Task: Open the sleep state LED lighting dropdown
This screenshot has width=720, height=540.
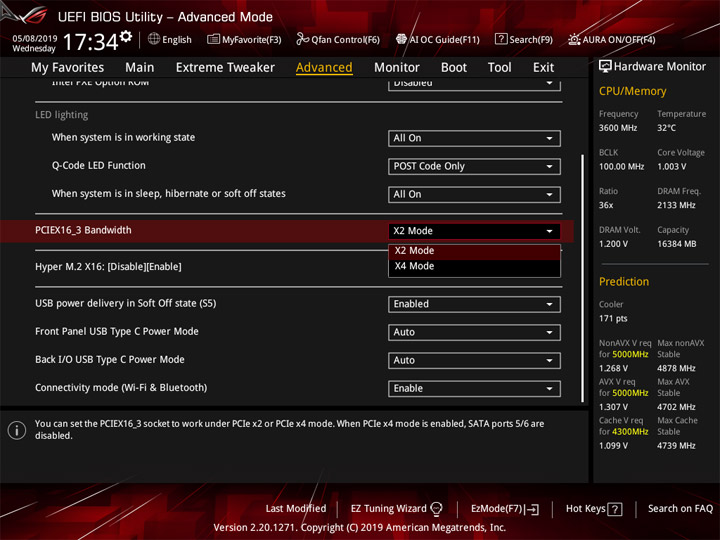Action: (474, 194)
